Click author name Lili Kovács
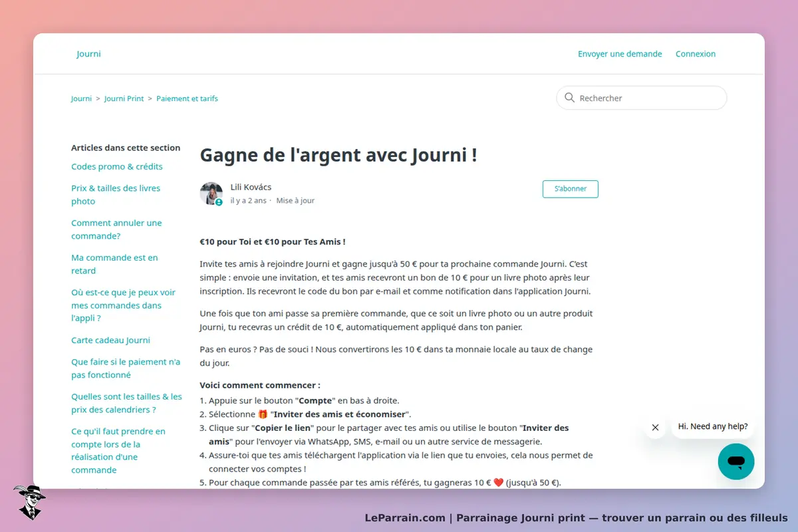The height and width of the screenshot is (532, 798). pyautogui.click(x=251, y=187)
